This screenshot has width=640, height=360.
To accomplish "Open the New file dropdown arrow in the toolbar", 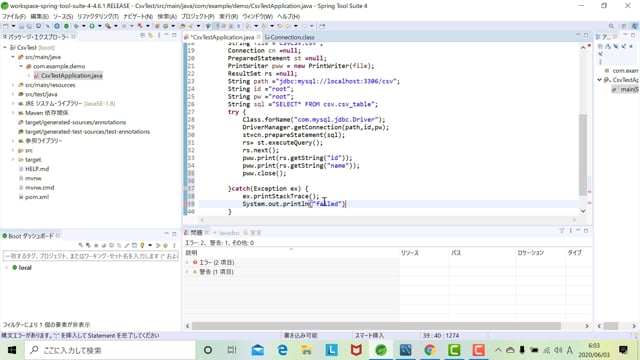I will [13, 26].
